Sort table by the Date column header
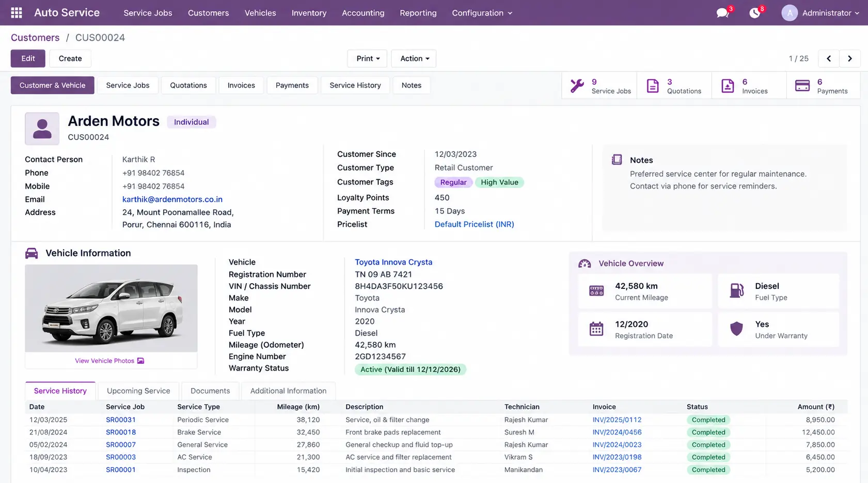Image resolution: width=868 pixels, height=483 pixels. click(x=37, y=407)
